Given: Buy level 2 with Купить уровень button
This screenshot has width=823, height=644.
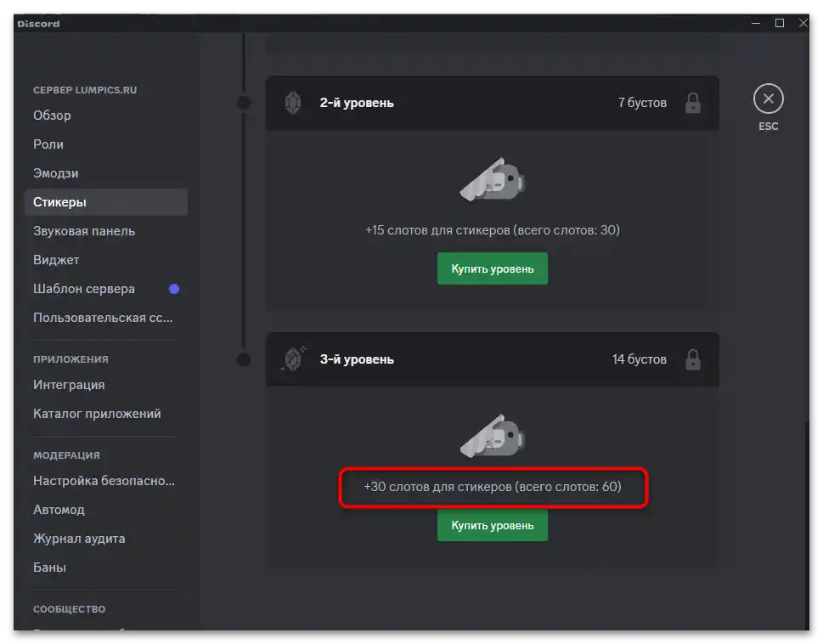Looking at the screenshot, I should point(493,268).
